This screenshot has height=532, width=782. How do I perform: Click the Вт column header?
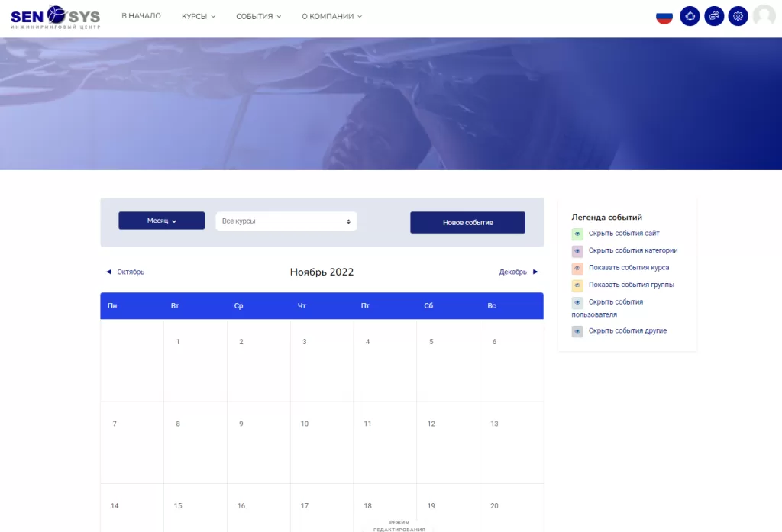pyautogui.click(x=175, y=305)
